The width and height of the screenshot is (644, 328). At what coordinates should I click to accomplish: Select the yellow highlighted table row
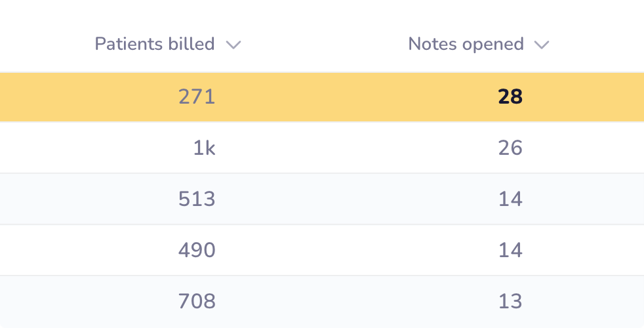click(354, 97)
